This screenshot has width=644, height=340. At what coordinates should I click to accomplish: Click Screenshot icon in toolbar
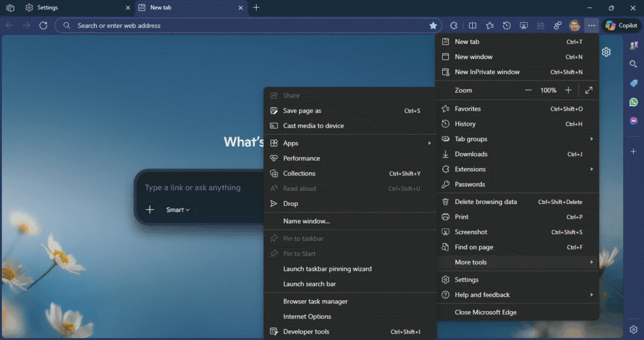tap(524, 25)
